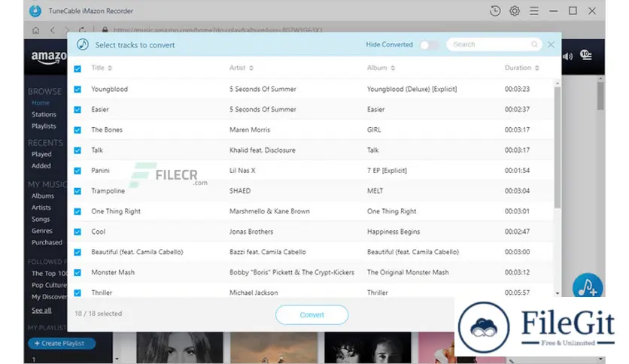Sort tracks by Duration column
This screenshot has width=629, height=364.
pyautogui.click(x=521, y=68)
